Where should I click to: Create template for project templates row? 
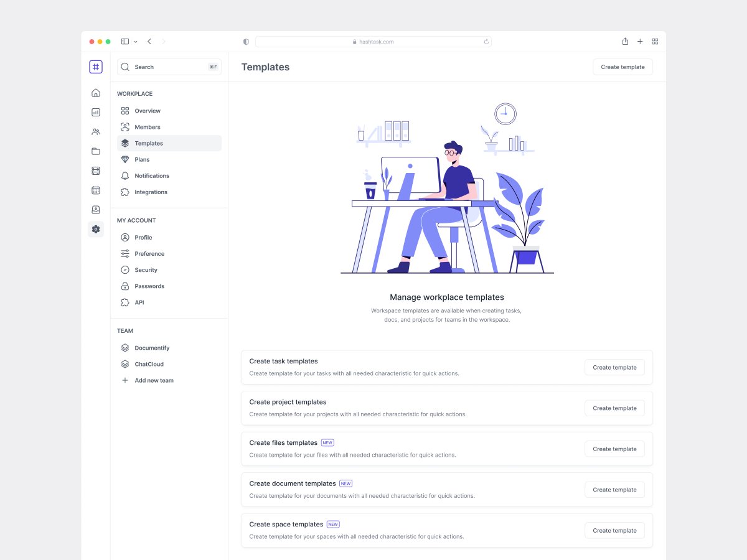pos(614,408)
